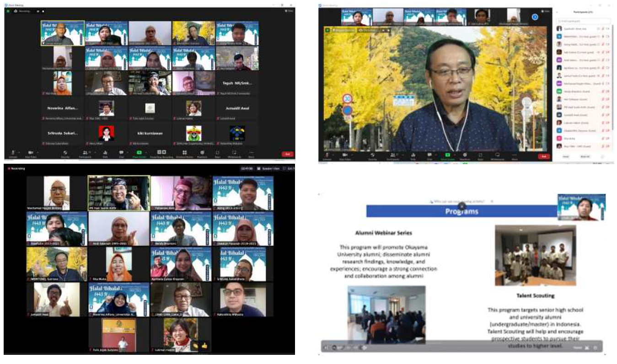Click the Find a participant search field
Image resolution: width=617 pixels, height=364 pixels.
(x=583, y=21)
